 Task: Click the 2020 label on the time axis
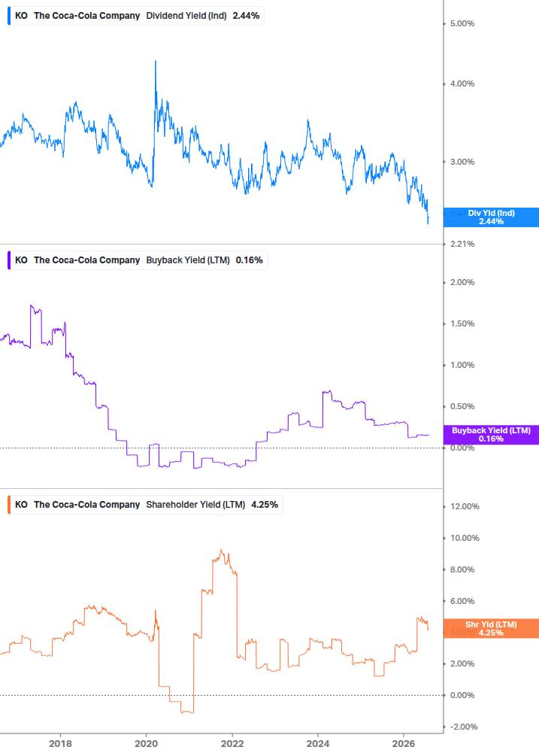click(x=146, y=743)
